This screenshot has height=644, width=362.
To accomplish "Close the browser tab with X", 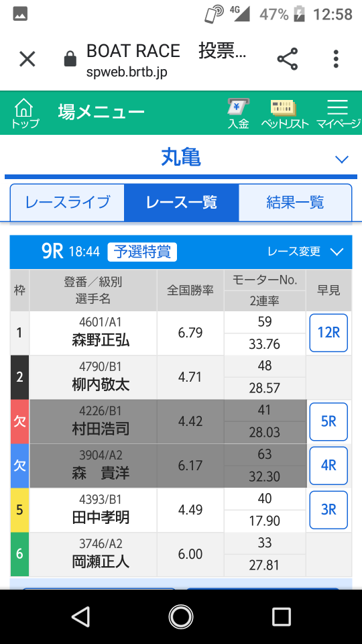I will [27, 59].
